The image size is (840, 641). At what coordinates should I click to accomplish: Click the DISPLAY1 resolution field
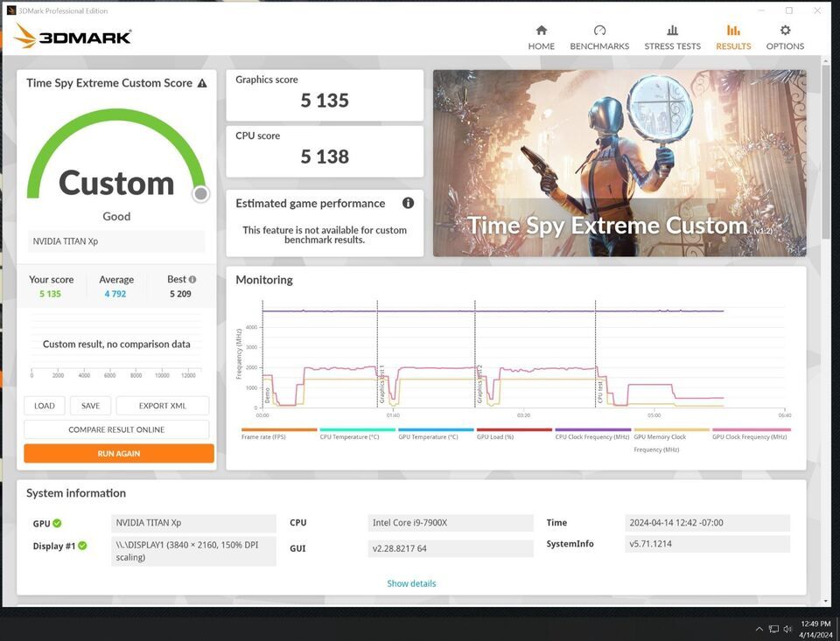194,551
